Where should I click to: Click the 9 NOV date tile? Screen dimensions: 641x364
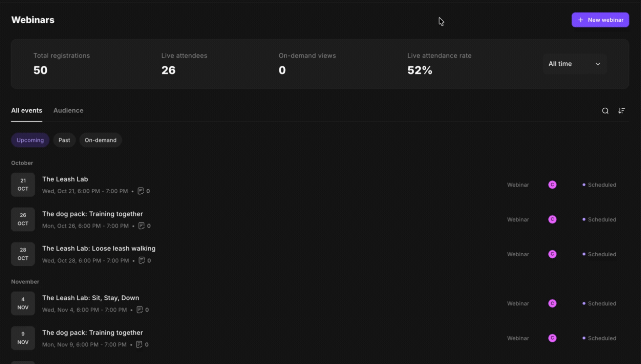coord(23,338)
